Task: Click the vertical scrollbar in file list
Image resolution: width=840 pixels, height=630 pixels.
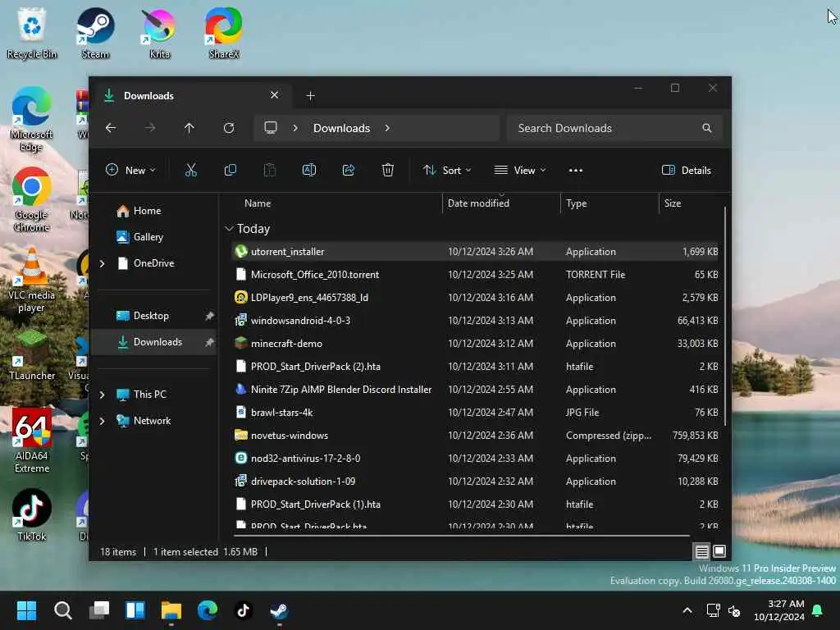Action: pos(725,316)
